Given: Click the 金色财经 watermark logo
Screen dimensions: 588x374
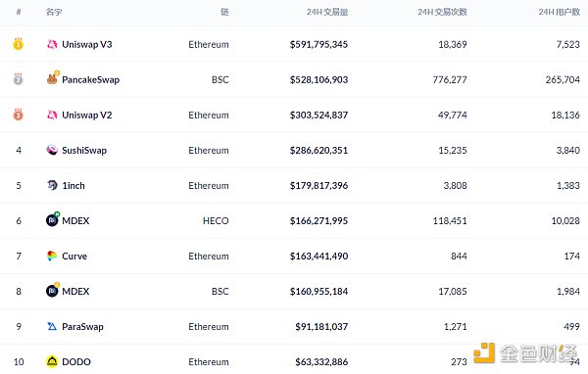Looking at the screenshot, I should pyautogui.click(x=525, y=353).
